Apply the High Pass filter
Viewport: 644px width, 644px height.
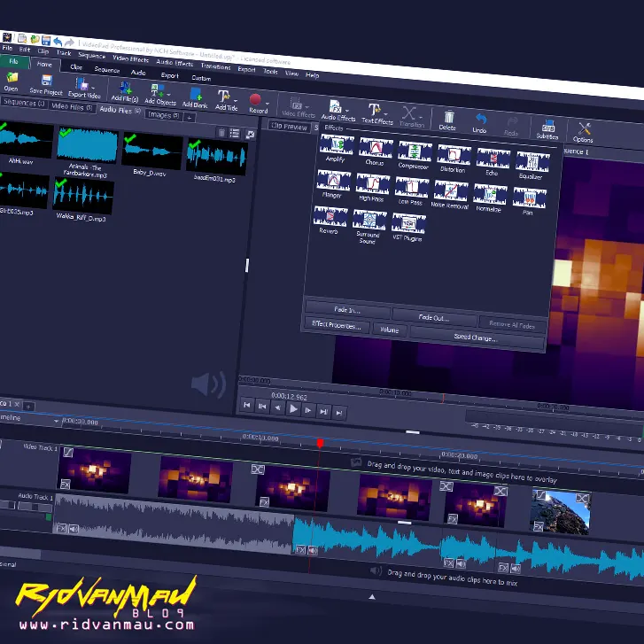tap(372, 188)
